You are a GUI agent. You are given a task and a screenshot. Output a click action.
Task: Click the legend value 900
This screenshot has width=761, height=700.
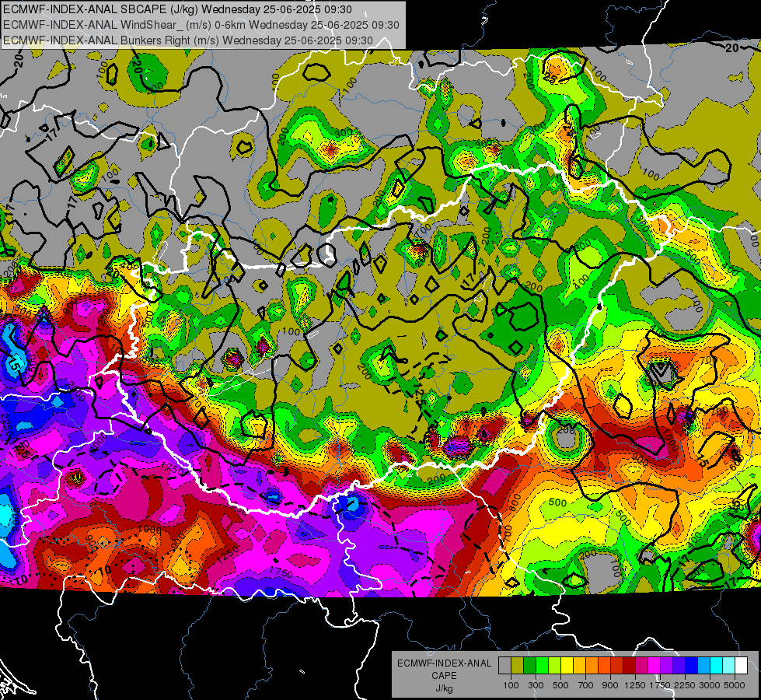610,685
